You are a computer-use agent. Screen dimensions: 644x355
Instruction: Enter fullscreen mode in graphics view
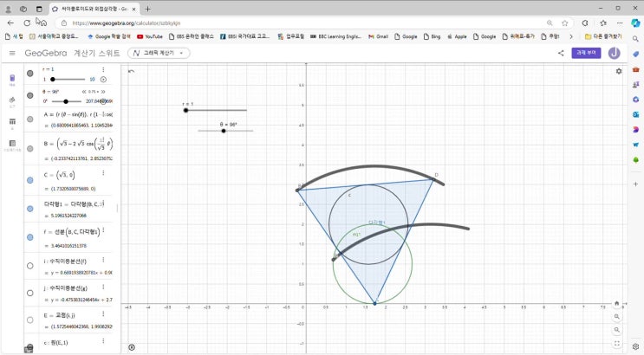(x=617, y=344)
